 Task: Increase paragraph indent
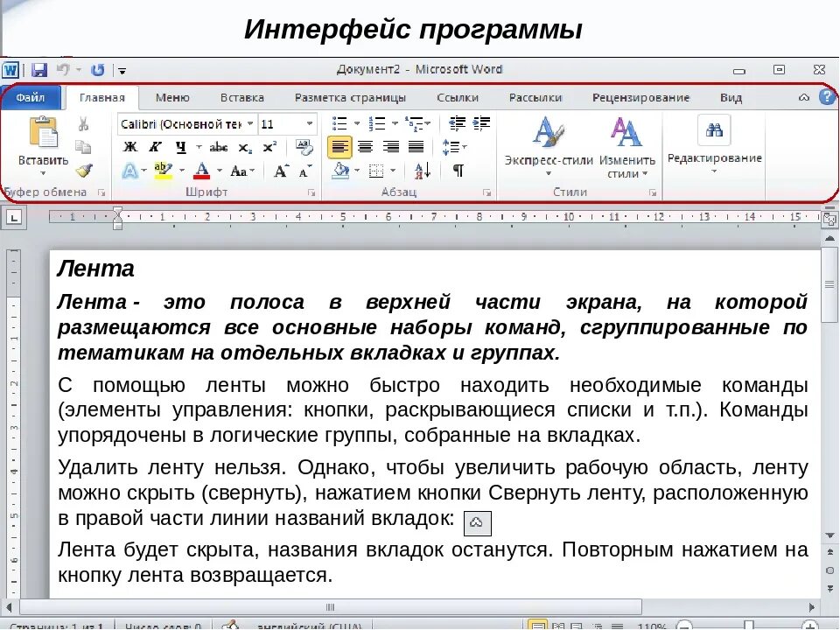pos(481,123)
